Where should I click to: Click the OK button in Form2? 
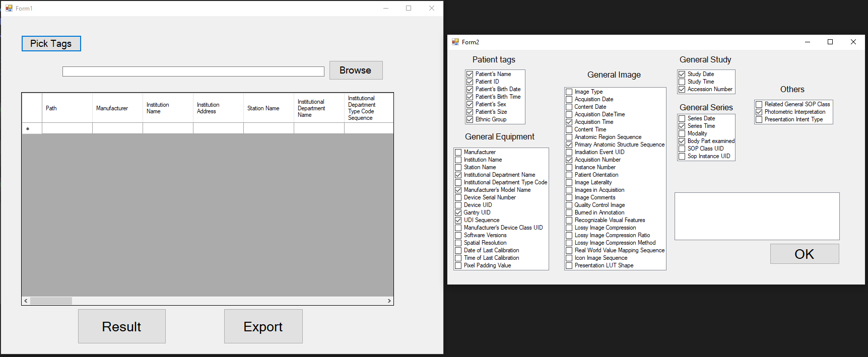pos(804,254)
